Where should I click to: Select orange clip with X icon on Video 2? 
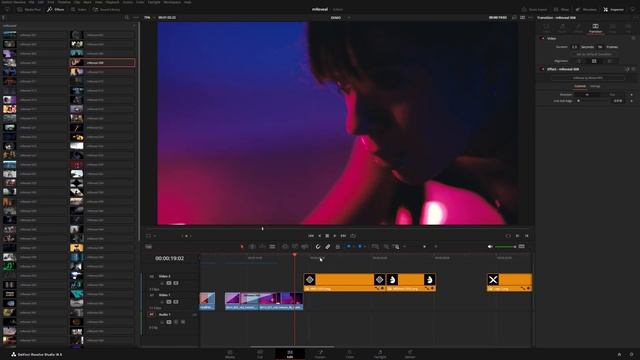(509, 282)
